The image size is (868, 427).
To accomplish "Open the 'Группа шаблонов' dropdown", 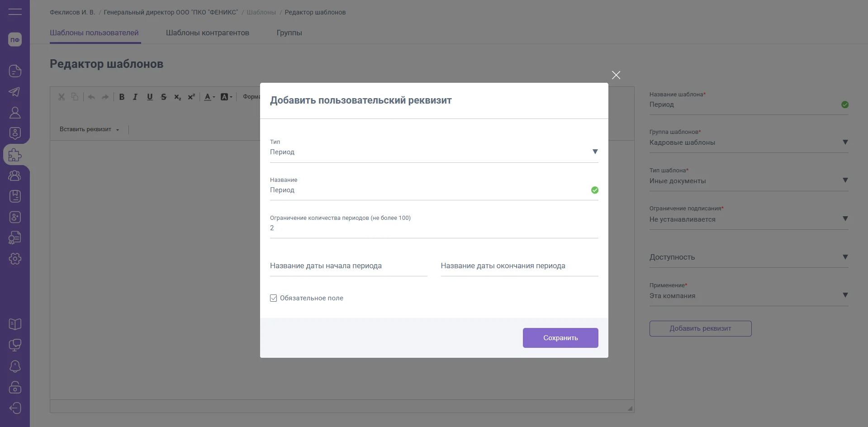I will (844, 142).
